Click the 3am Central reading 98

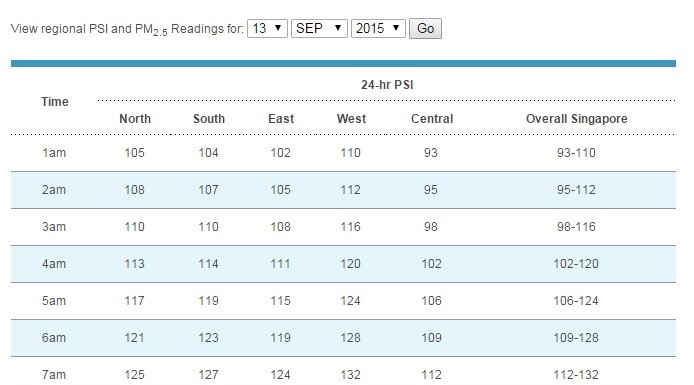[431, 227]
